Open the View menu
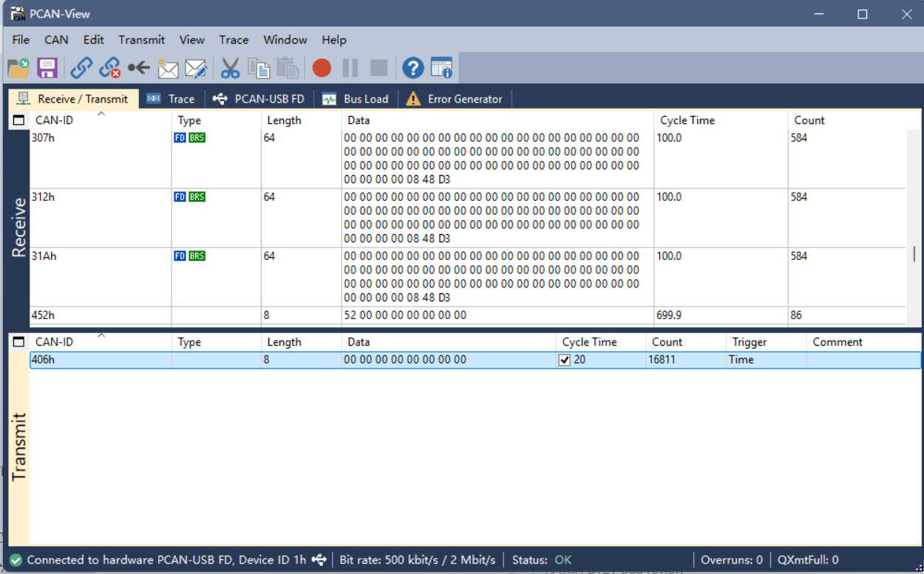The width and height of the screenshot is (924, 574). 192,40
